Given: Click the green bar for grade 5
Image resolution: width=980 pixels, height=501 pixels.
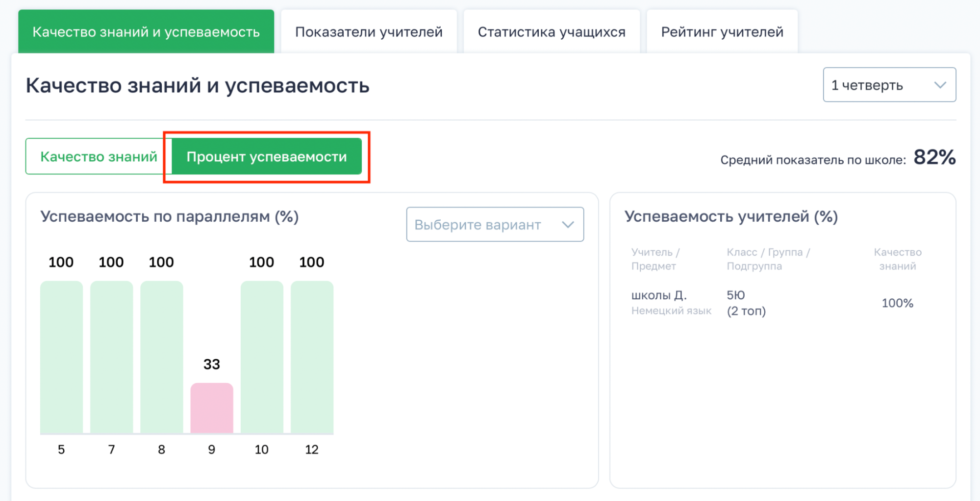Looking at the screenshot, I should (61, 357).
